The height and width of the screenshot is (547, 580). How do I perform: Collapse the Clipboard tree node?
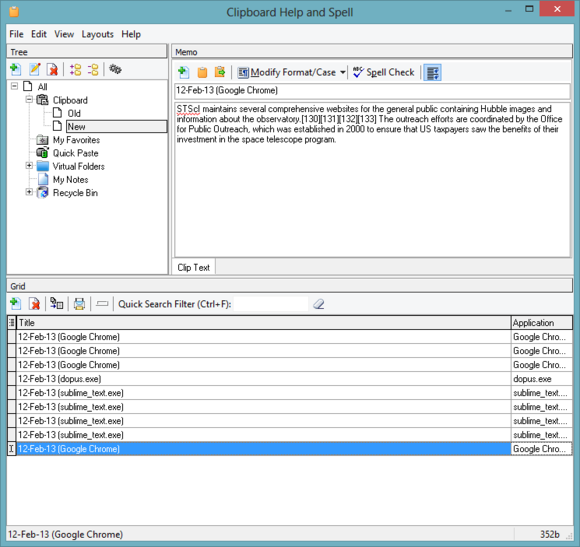[29, 99]
